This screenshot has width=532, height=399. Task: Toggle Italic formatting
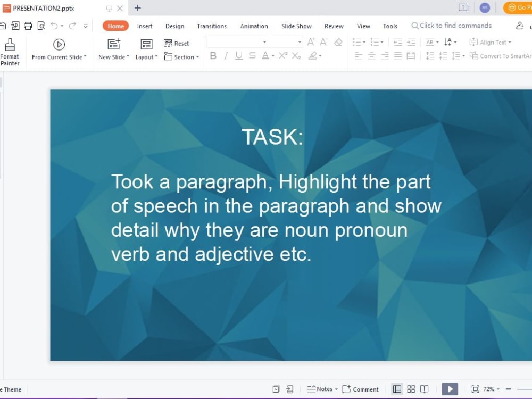(x=226, y=55)
